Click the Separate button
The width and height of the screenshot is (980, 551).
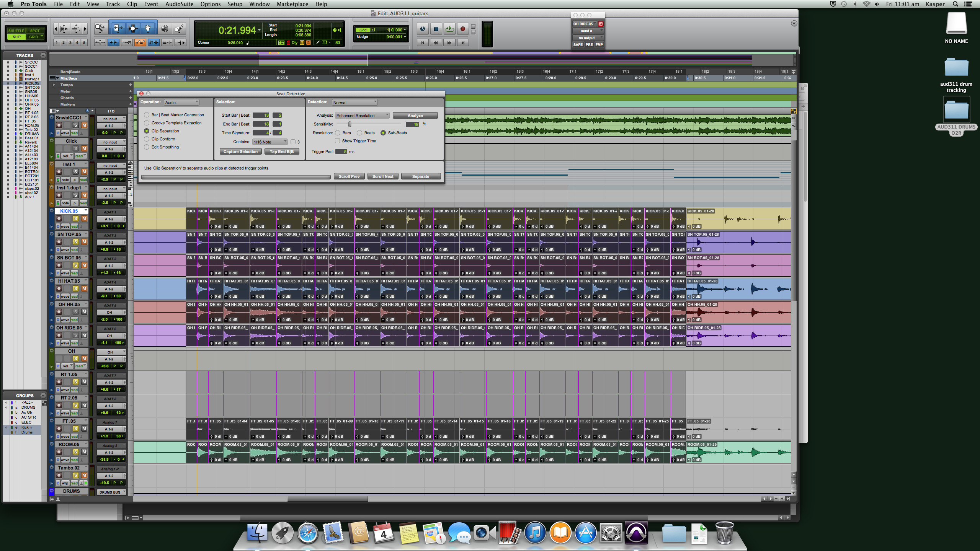(421, 176)
